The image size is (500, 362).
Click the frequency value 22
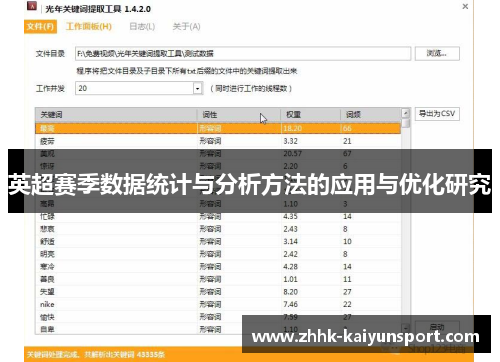click(347, 304)
